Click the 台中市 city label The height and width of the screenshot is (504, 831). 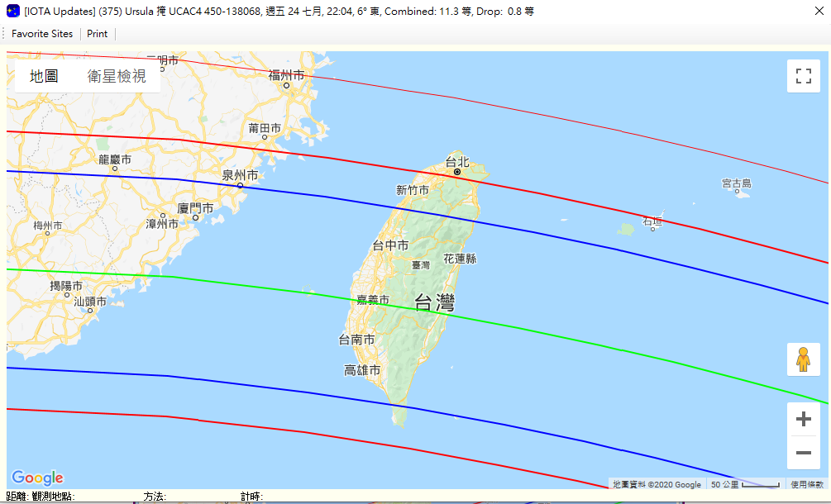pyautogui.click(x=390, y=245)
